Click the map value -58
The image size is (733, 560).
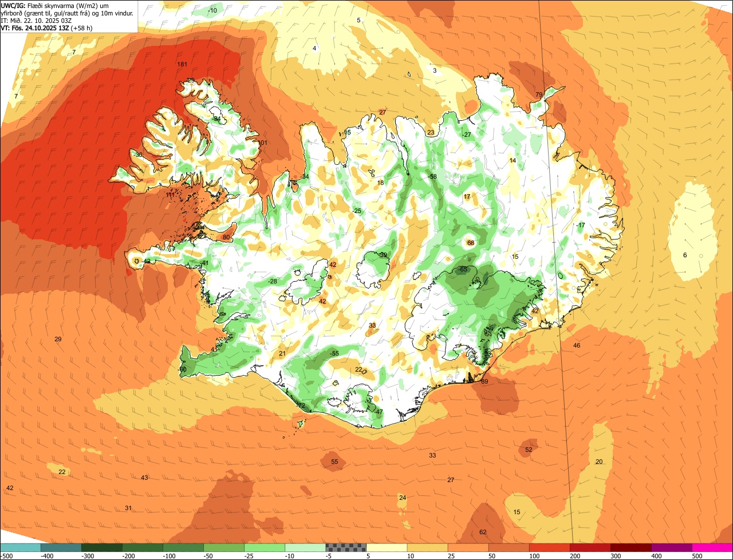(x=432, y=176)
